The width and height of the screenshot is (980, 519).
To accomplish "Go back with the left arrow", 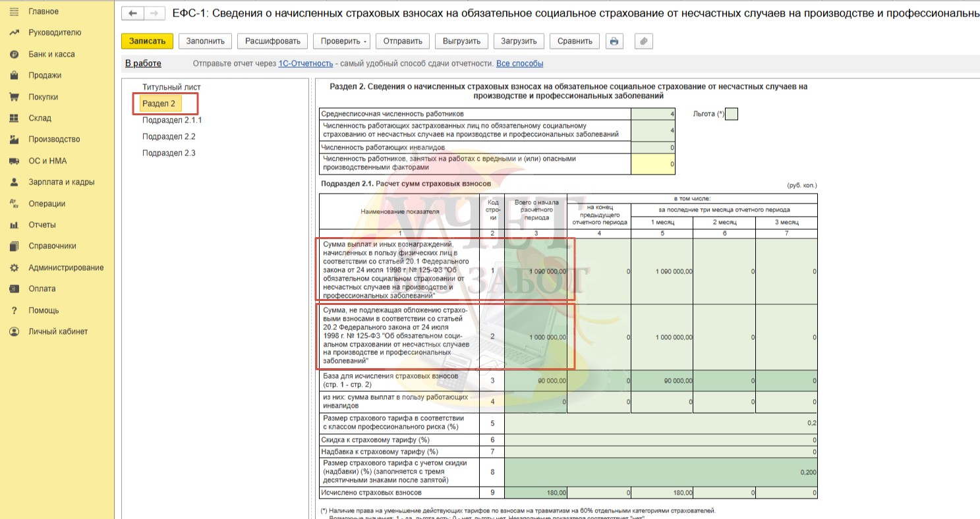I will pyautogui.click(x=133, y=13).
